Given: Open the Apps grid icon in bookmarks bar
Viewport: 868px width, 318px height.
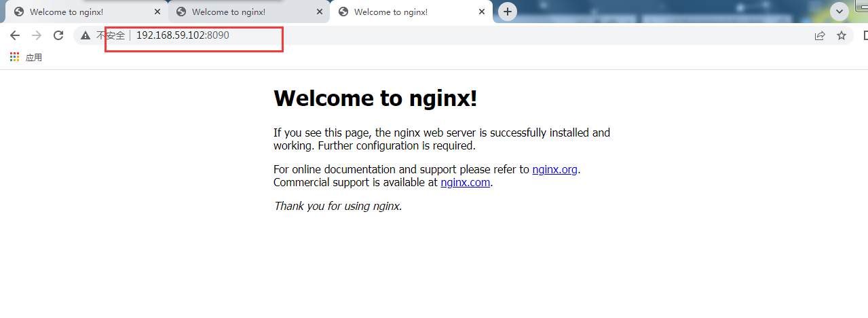Looking at the screenshot, I should pos(15,57).
